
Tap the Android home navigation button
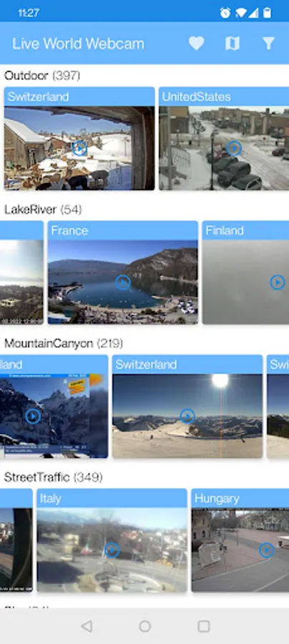(144, 626)
